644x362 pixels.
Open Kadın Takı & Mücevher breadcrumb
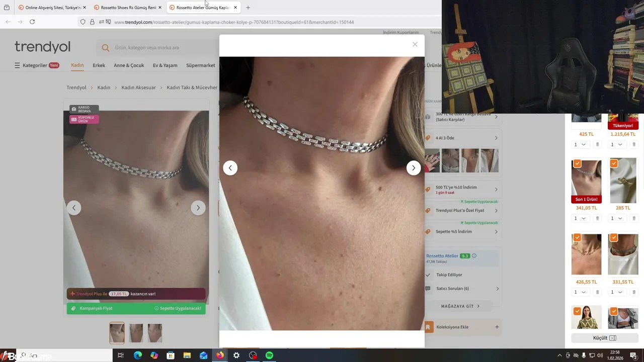(192, 87)
